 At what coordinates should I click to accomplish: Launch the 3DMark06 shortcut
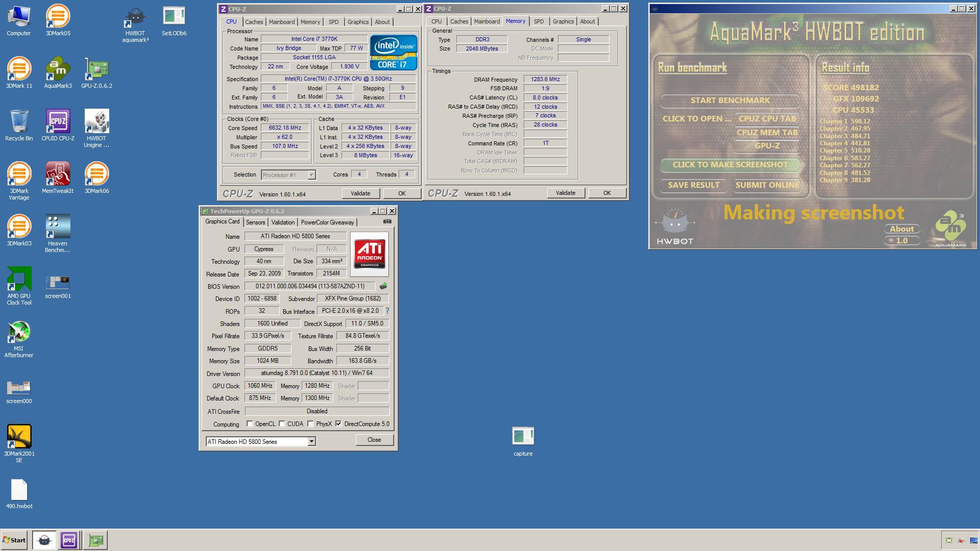tap(96, 178)
